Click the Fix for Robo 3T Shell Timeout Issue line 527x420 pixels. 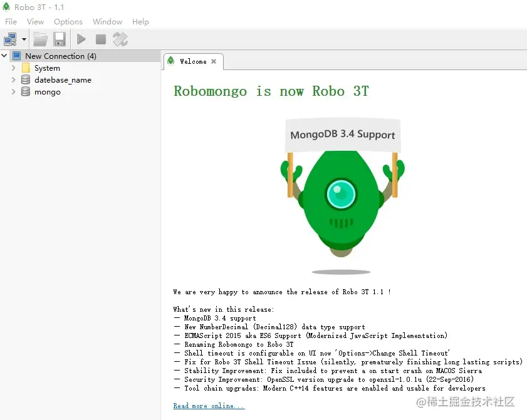coord(348,362)
